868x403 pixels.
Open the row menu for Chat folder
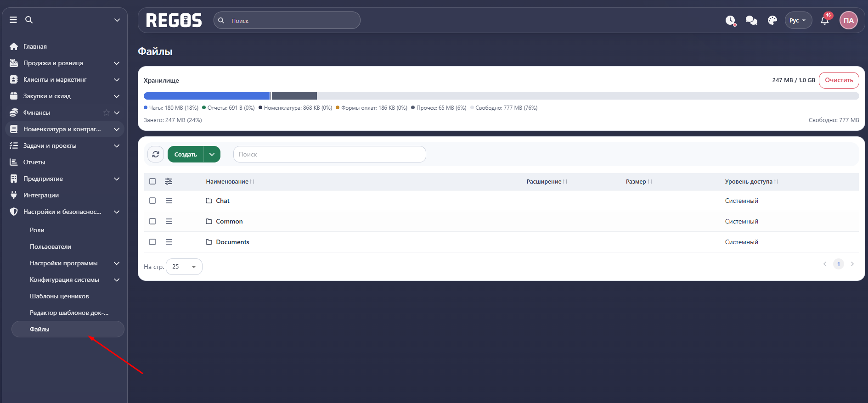tap(169, 201)
